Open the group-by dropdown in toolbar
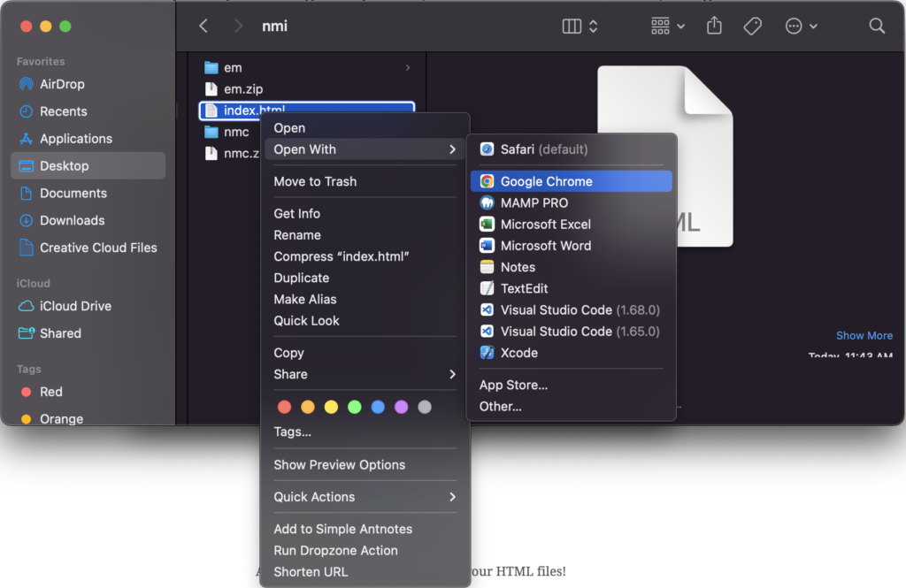 (x=668, y=27)
